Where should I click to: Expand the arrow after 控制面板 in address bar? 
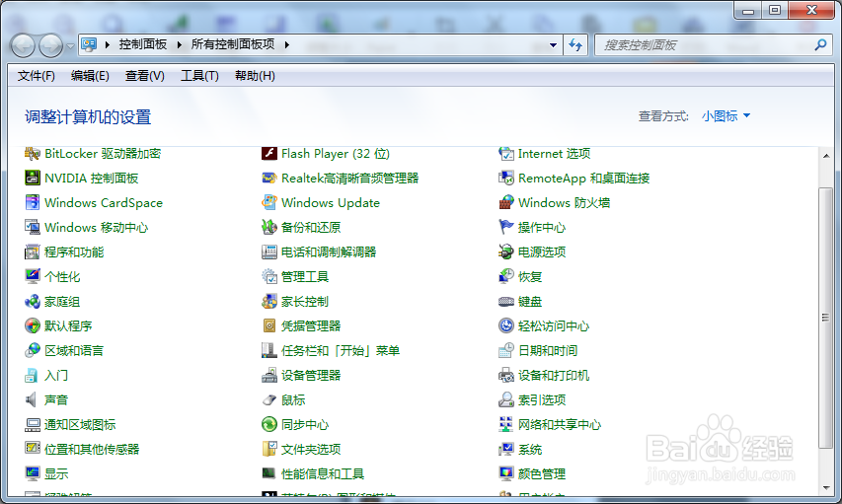tap(180, 44)
